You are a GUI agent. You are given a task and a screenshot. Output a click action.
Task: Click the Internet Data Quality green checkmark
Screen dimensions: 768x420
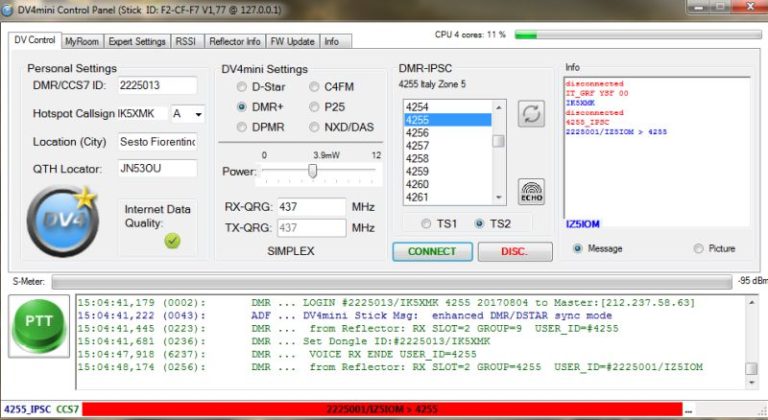[172, 241]
